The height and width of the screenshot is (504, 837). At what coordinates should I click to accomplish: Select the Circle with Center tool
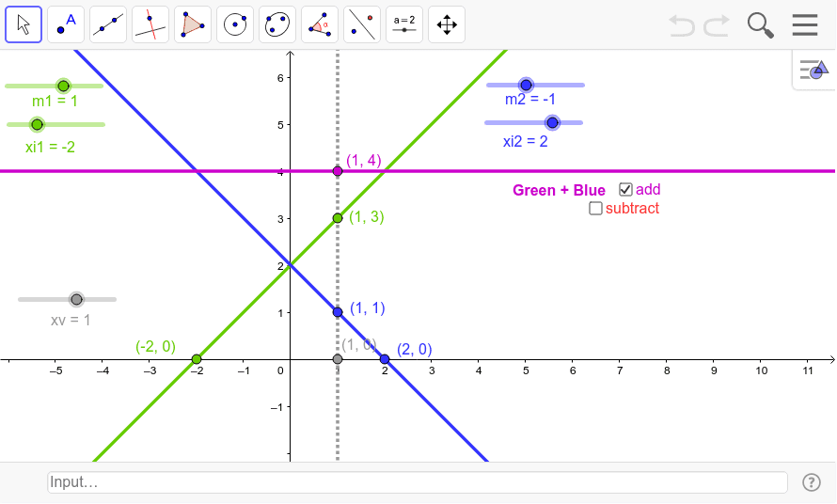235,24
